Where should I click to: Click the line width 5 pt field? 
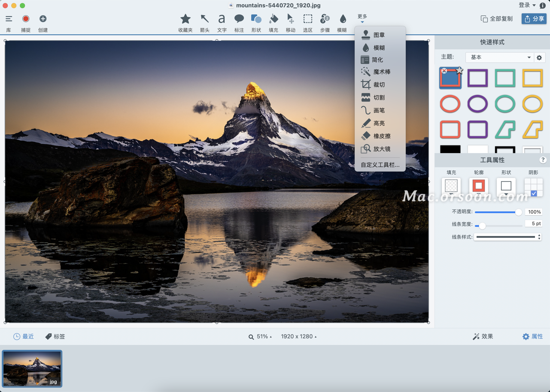[x=534, y=224]
